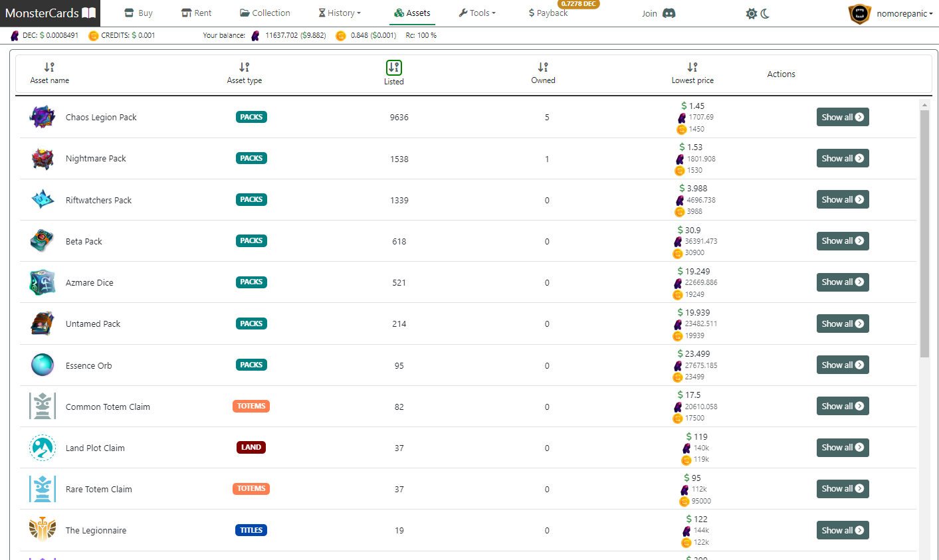
Task: Click the Land Plot Claim icon
Action: 43,448
